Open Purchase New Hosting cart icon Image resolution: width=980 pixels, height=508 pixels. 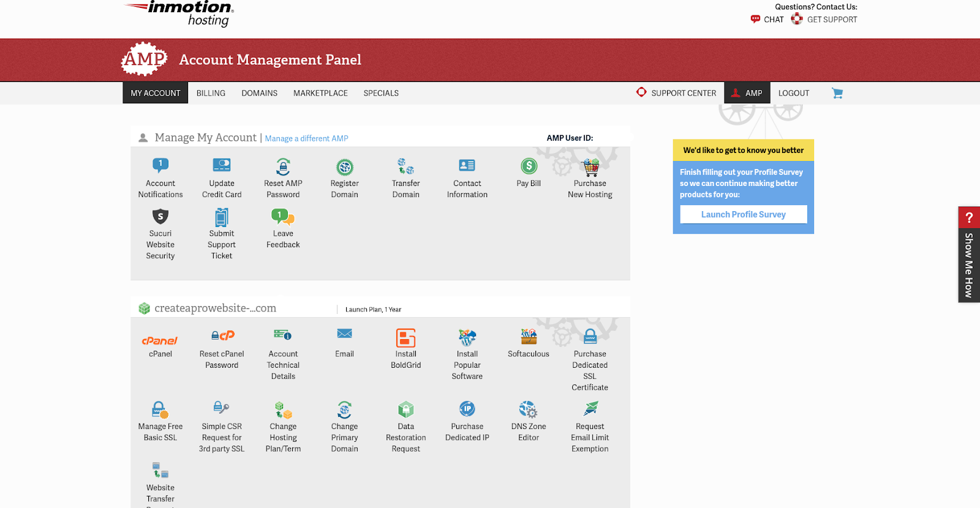[x=590, y=166]
